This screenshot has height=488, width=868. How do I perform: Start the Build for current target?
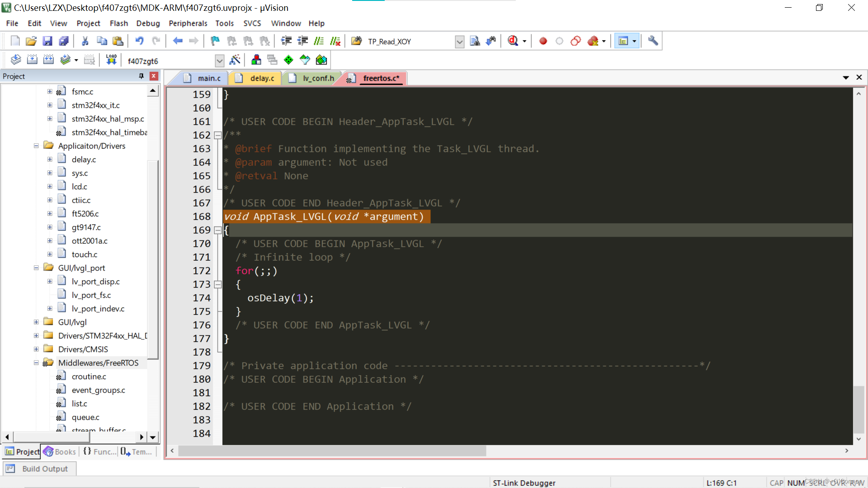[32, 59]
